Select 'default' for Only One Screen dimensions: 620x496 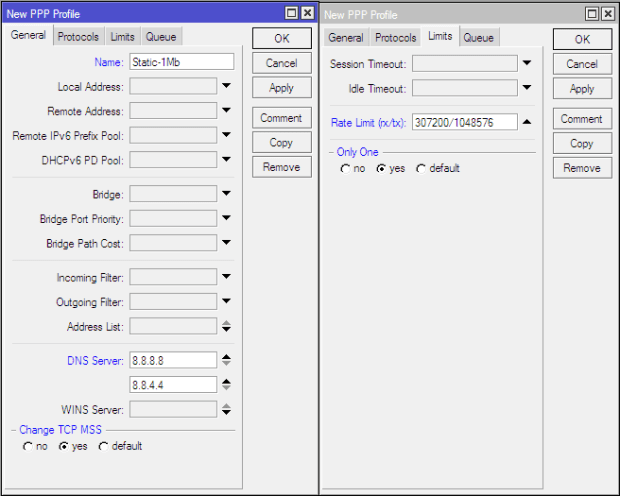pyautogui.click(x=421, y=169)
